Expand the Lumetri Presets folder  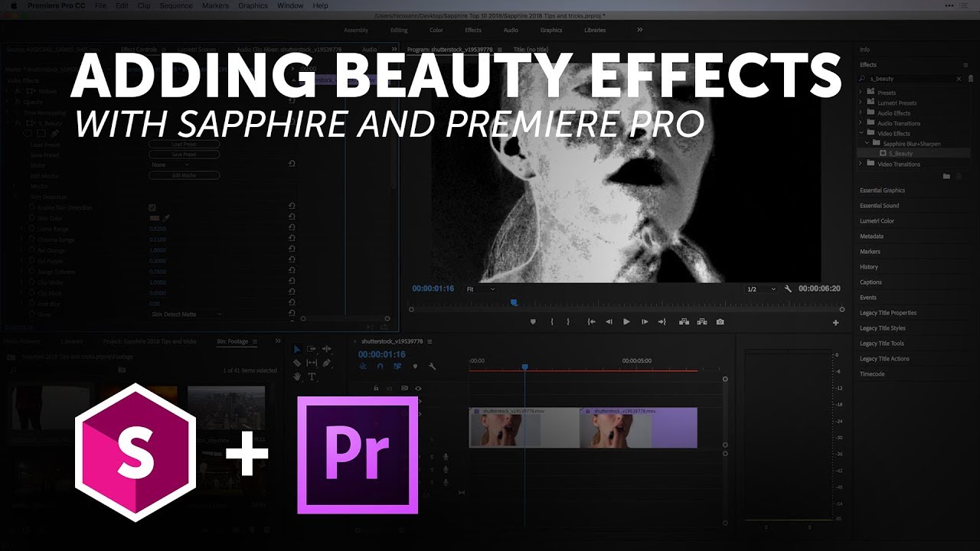(861, 103)
